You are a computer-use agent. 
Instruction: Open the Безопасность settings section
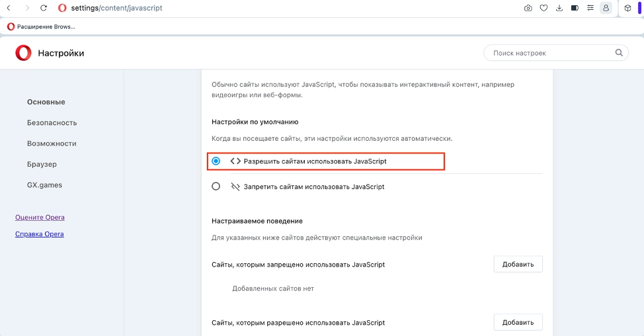click(x=52, y=122)
